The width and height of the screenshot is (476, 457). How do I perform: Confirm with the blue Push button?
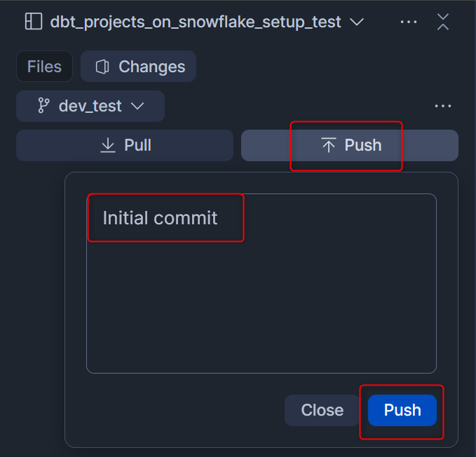point(402,410)
